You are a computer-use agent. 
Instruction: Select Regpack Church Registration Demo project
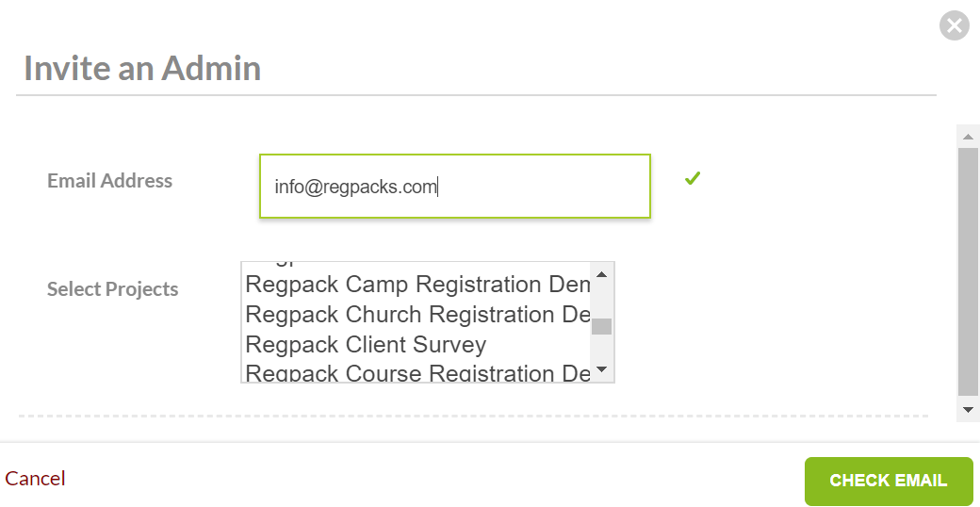[x=417, y=315]
